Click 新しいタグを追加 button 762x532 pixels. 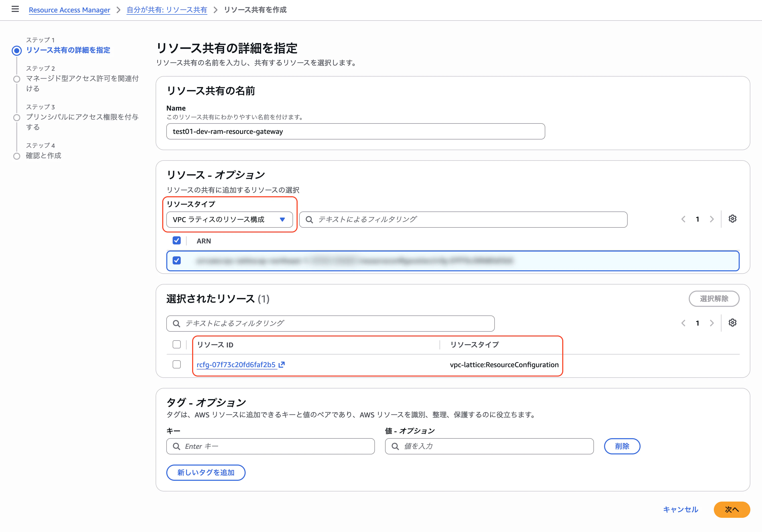[x=206, y=473]
